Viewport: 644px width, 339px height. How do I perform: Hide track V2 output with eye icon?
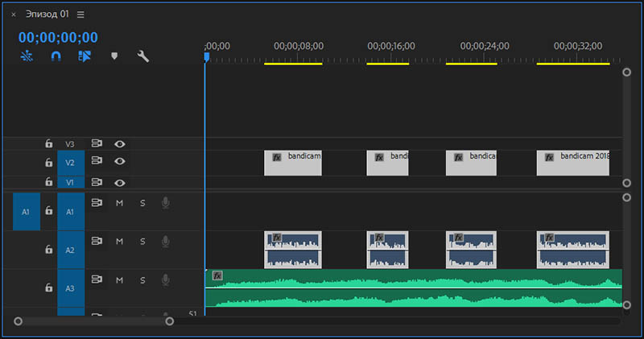tap(119, 161)
